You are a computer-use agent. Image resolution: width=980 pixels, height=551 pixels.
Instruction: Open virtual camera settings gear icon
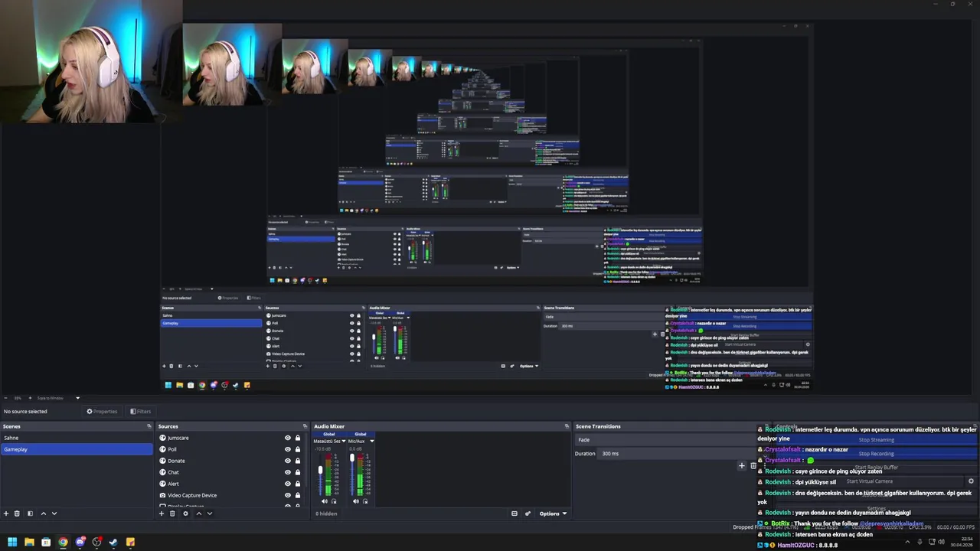971,481
